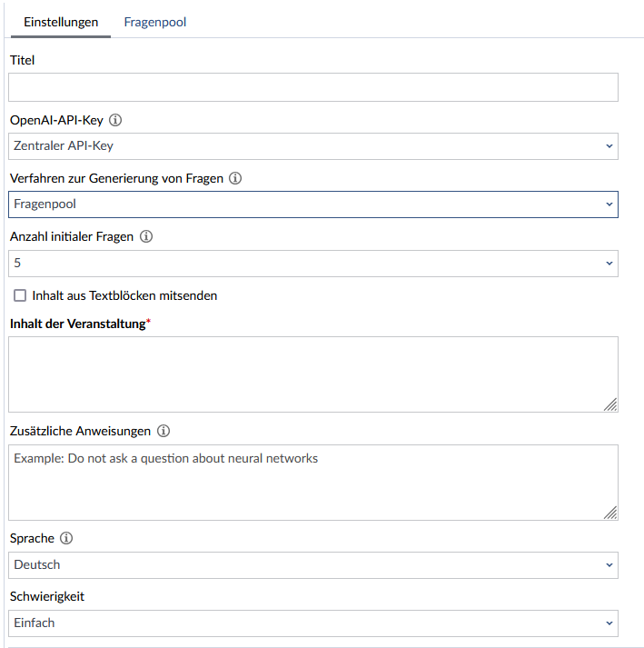The width and height of the screenshot is (644, 648).
Task: Click the chevron arrow of Schwierigkeit select
Action: click(609, 623)
